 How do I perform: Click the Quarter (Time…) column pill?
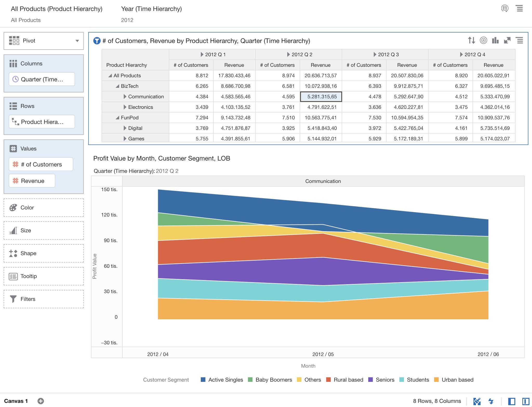(x=42, y=79)
